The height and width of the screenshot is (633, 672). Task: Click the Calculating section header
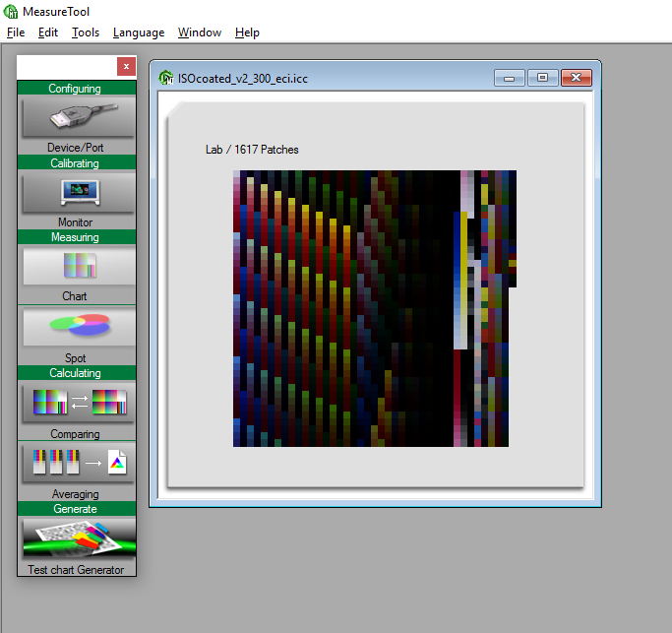click(x=77, y=373)
